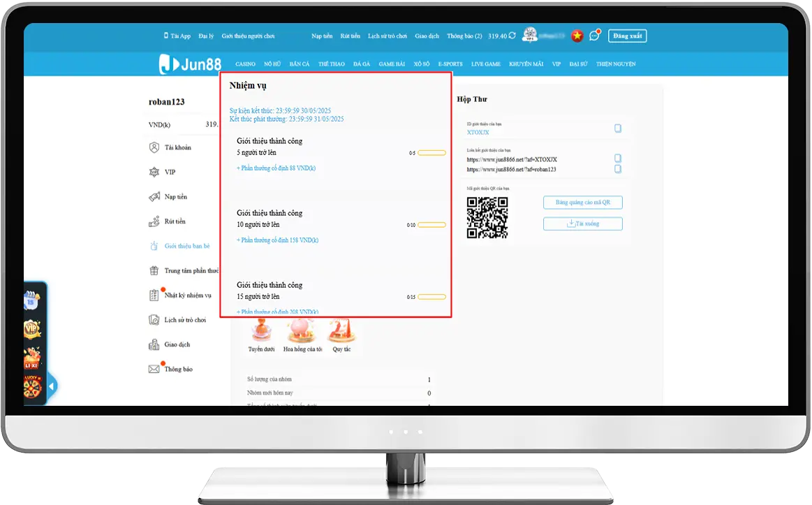Open the ĐÁ GÀ menu
The width and height of the screenshot is (812, 505).
(362, 64)
